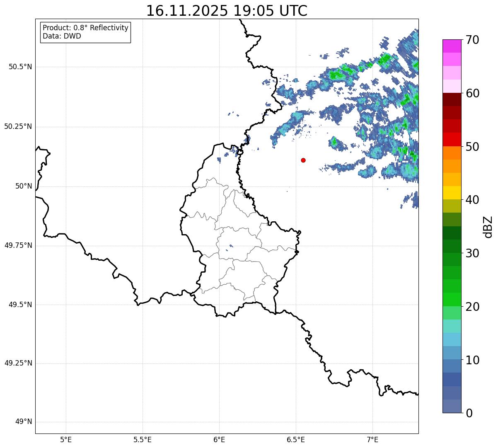Click the '49.25°N' latitude label
Screen dimensions: 498x448
18,363
